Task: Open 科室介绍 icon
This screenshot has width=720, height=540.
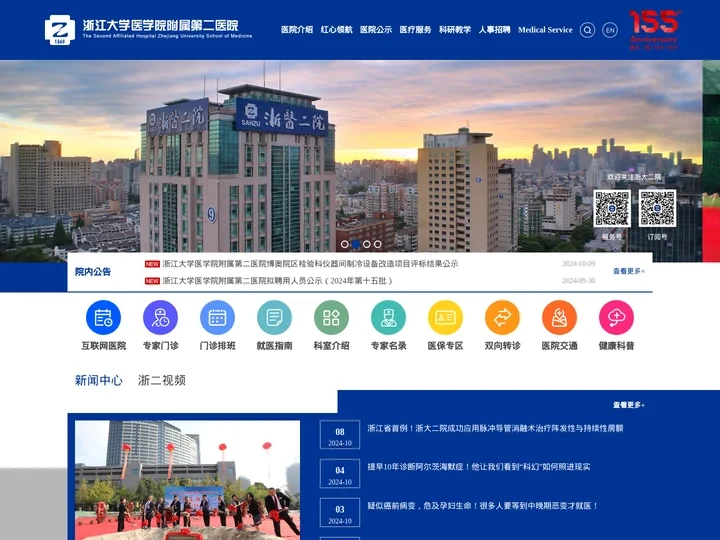Action: pos(331,317)
